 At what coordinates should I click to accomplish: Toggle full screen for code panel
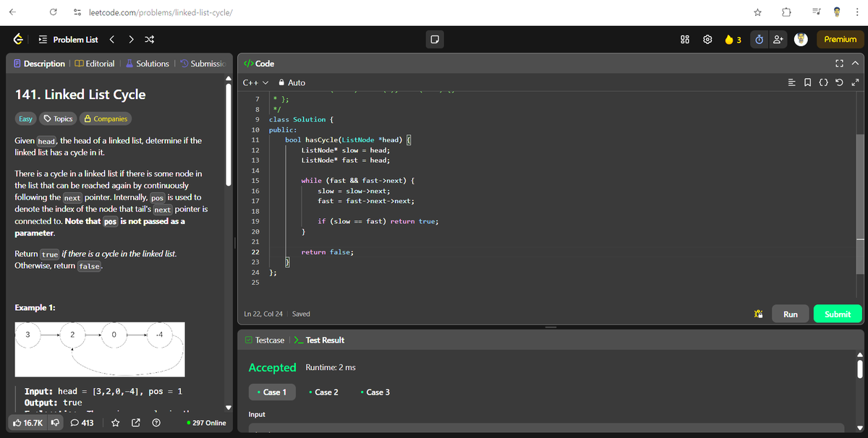coord(839,64)
